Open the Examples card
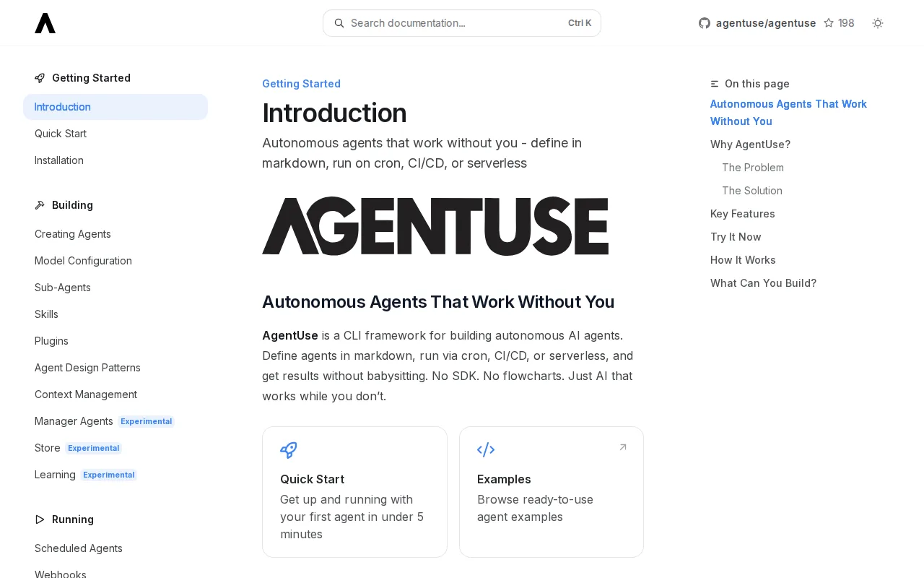The height and width of the screenshot is (578, 924). tap(552, 492)
